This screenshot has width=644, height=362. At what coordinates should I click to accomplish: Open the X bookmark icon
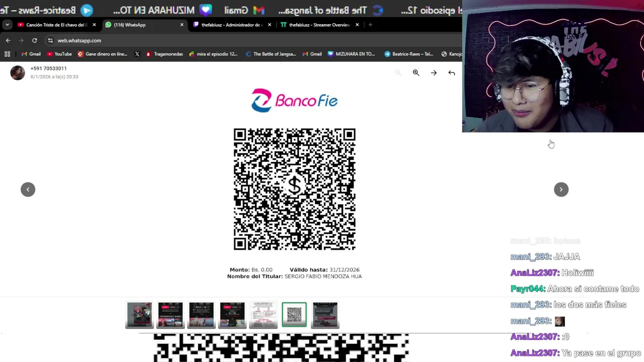click(137, 54)
